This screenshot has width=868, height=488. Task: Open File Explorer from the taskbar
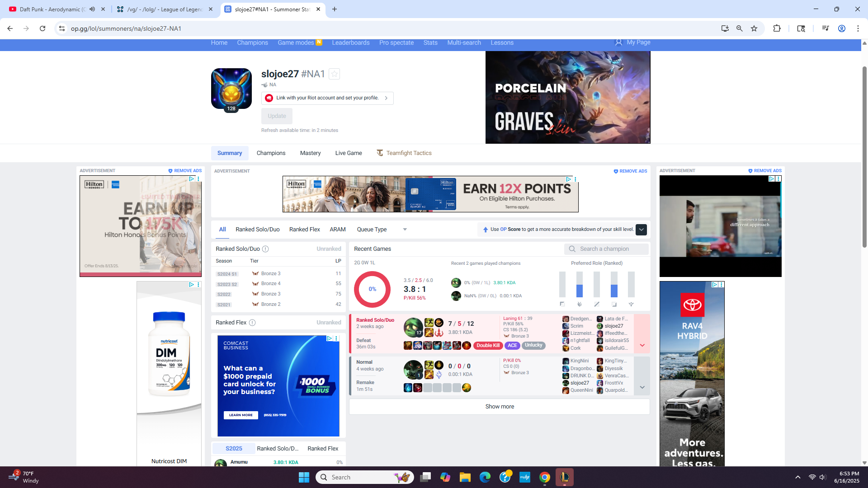coord(465,477)
